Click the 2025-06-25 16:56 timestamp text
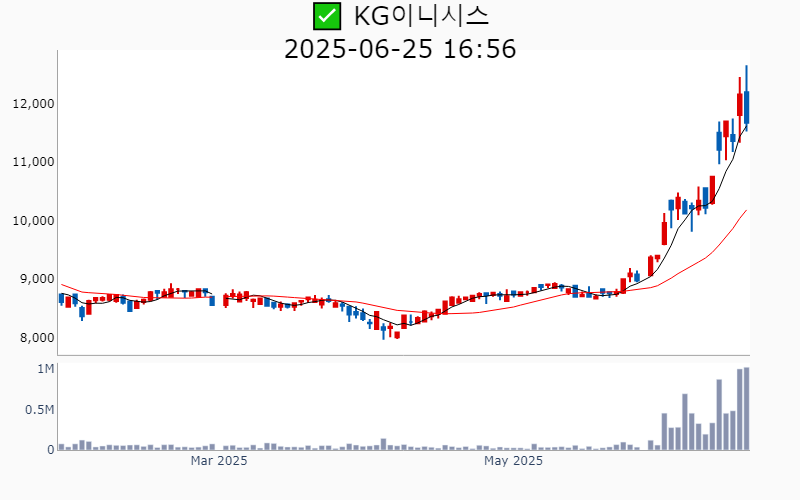This screenshot has height=500, width=800. click(x=400, y=49)
